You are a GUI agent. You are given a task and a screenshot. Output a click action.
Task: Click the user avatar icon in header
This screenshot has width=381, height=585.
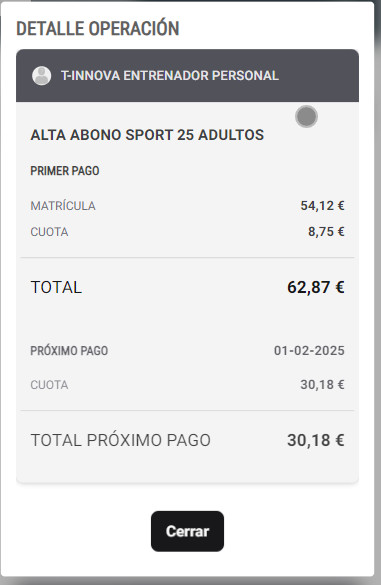tap(41, 76)
